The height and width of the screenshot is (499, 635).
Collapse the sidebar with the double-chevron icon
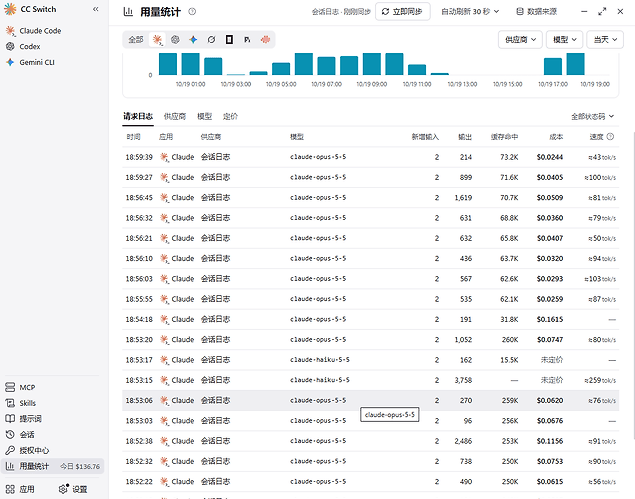pos(96,9)
